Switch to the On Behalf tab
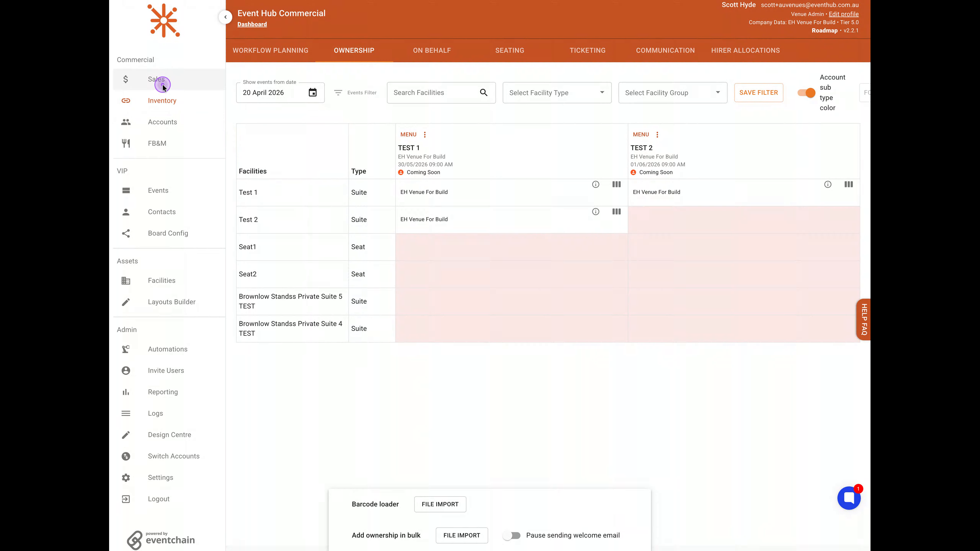 432,50
